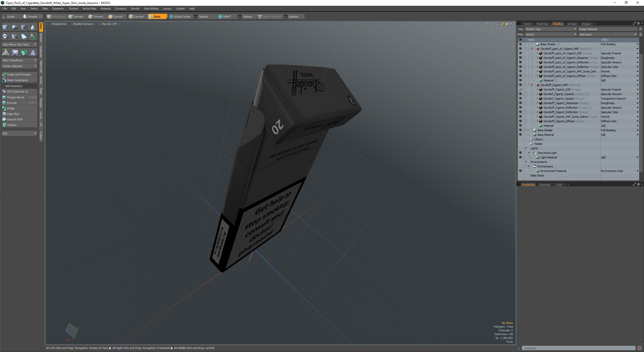Screen dimensions: 644x352
Task: Click the Assign Material button
Action: [x=608, y=29]
